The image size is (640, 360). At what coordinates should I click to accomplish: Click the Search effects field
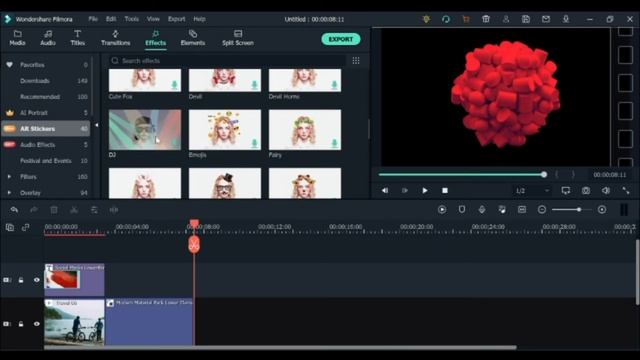pos(227,60)
